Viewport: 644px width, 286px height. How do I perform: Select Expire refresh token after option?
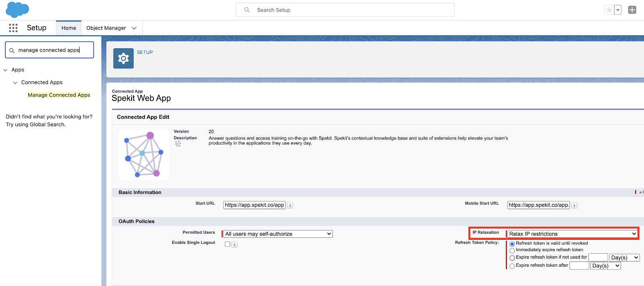pyautogui.click(x=512, y=266)
